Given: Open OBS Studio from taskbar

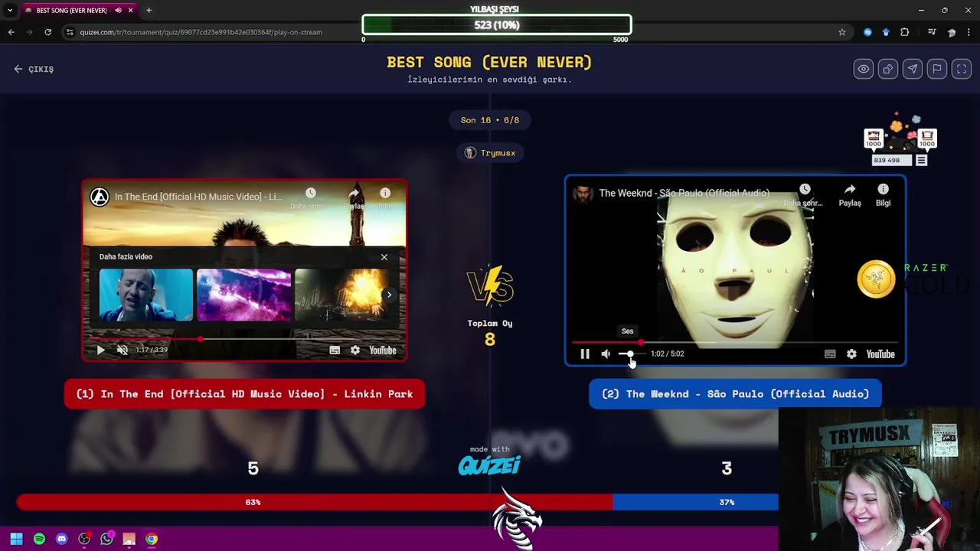Looking at the screenshot, I should 84,539.
